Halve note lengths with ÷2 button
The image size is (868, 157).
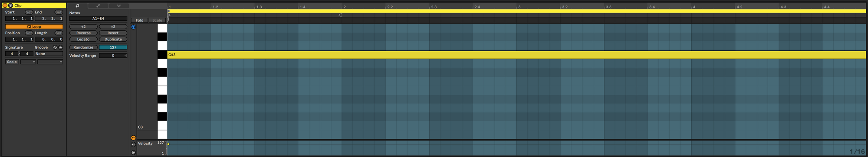click(x=83, y=26)
